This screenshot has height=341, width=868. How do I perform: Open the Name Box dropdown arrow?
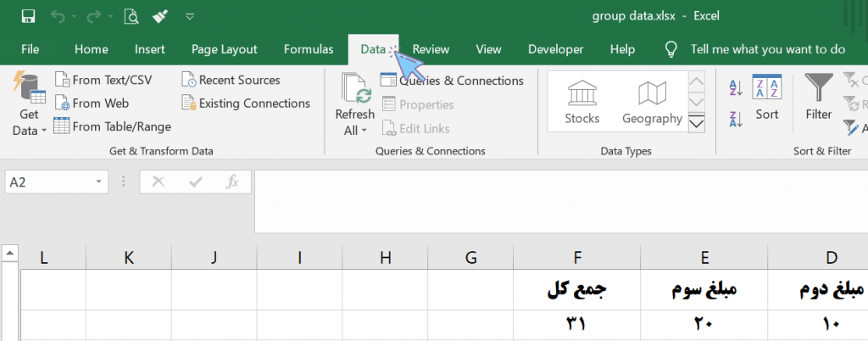pos(98,182)
